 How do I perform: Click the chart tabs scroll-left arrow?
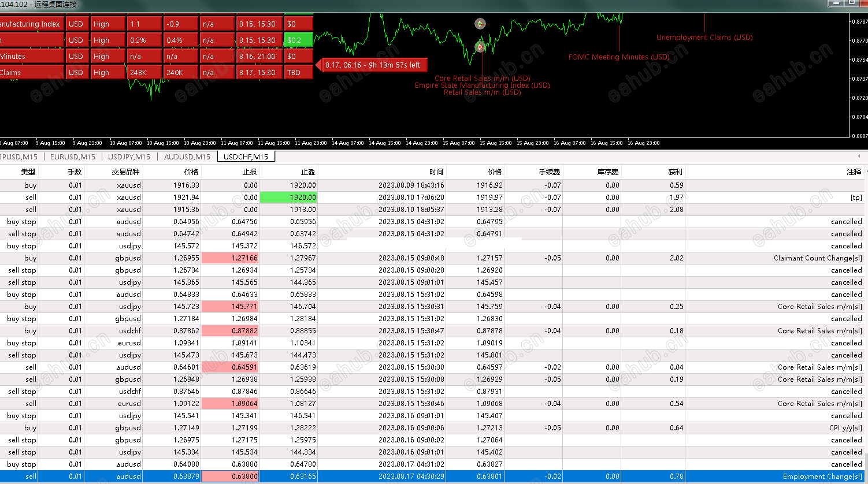tap(859, 157)
